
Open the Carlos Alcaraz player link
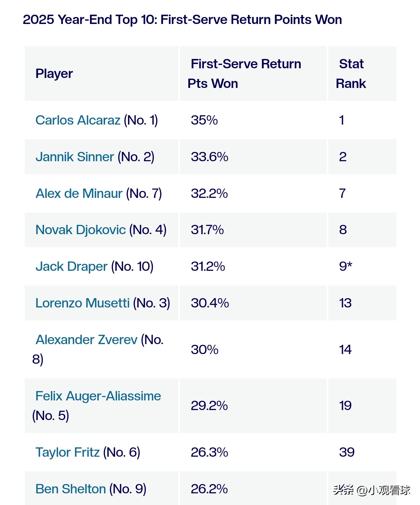point(78,120)
